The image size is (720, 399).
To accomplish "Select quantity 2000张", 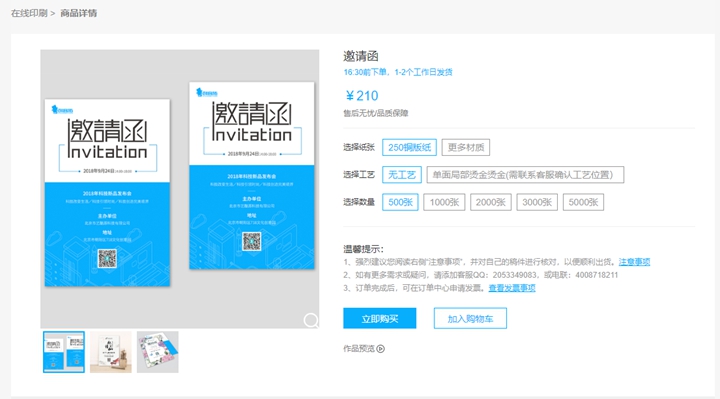I will click(490, 202).
